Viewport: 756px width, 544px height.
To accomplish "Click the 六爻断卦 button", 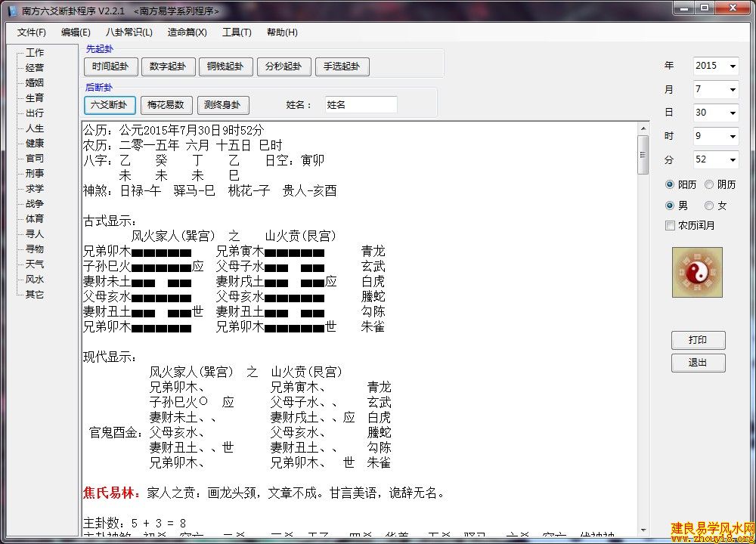I will point(110,105).
